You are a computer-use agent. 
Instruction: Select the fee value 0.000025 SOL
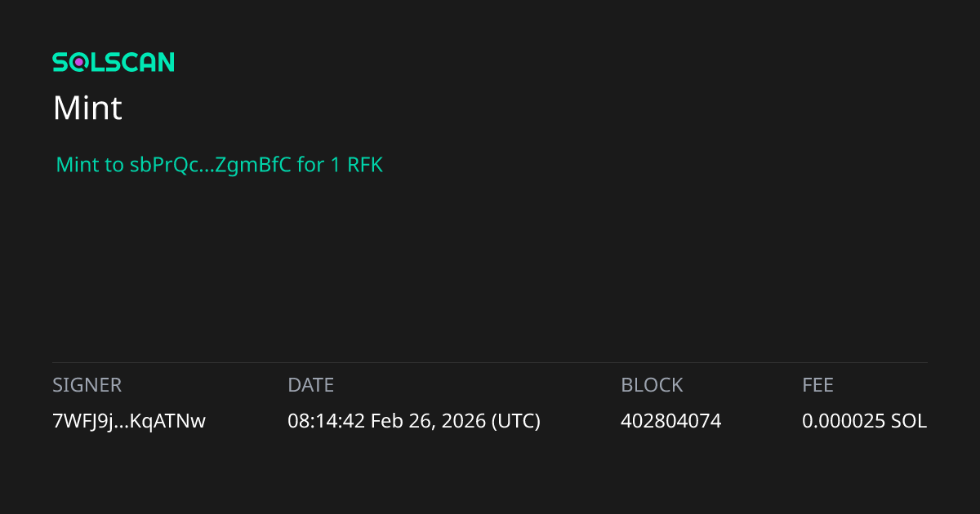(865, 421)
